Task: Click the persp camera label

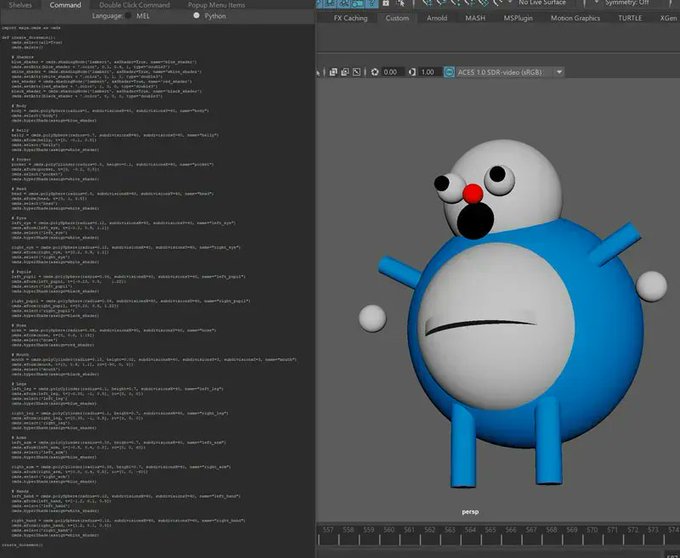Action: 470,512
